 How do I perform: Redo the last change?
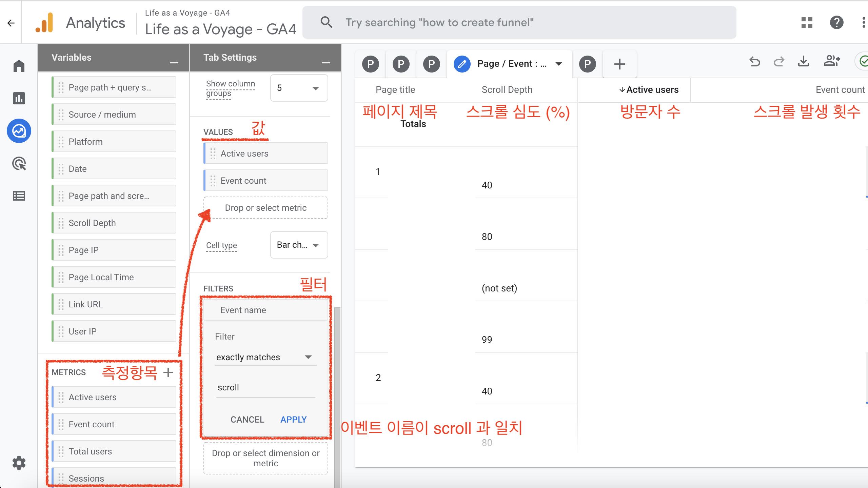778,62
